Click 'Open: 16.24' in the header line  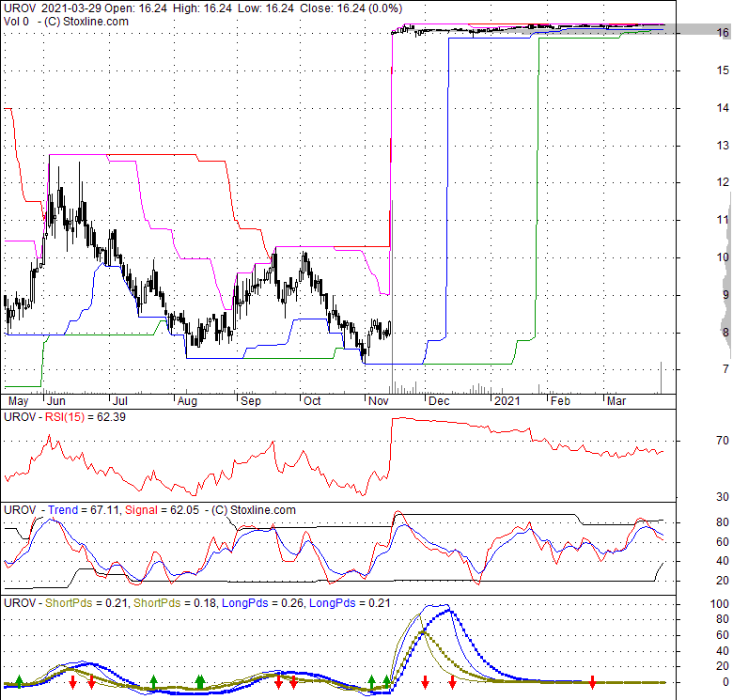[x=135, y=8]
